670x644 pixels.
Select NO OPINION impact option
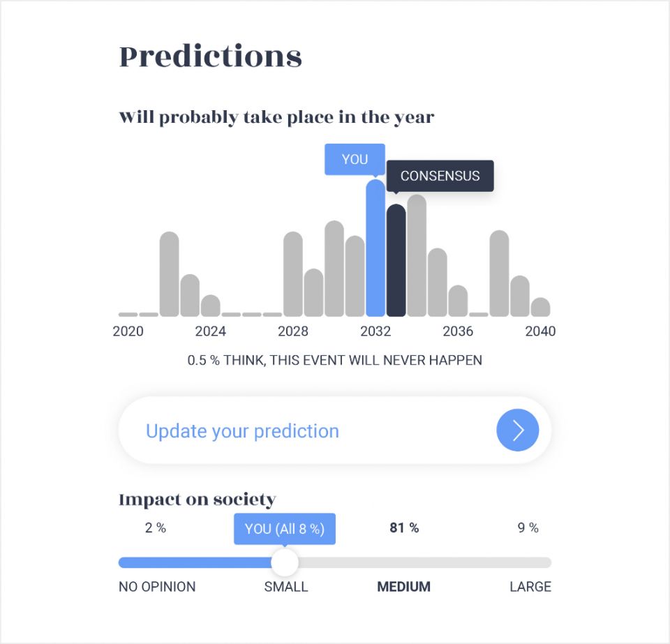point(157,587)
